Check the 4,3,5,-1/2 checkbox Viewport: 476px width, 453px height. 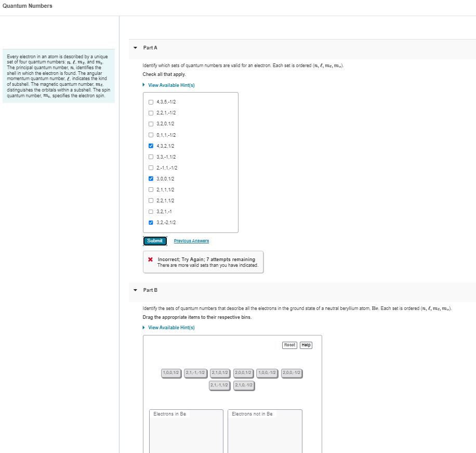[151, 102]
